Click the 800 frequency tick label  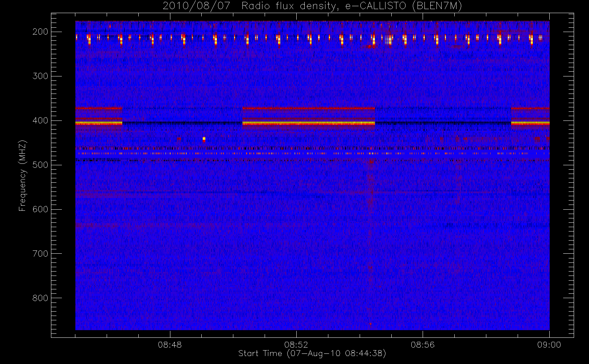[40, 298]
